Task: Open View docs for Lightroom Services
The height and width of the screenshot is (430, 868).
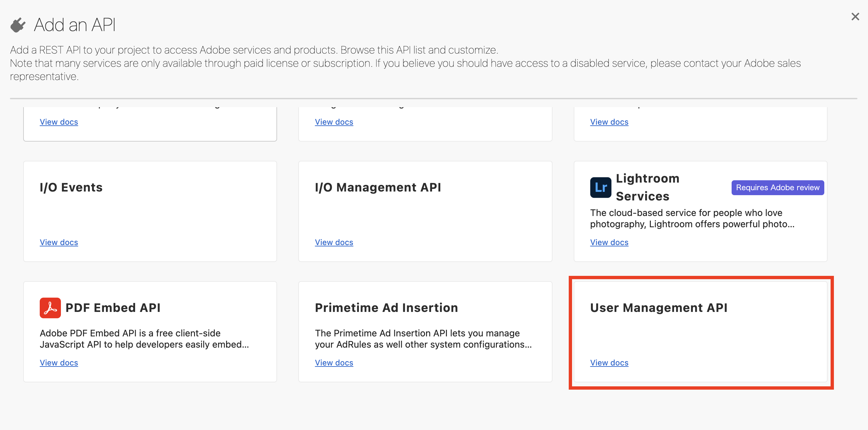Action: pos(609,242)
